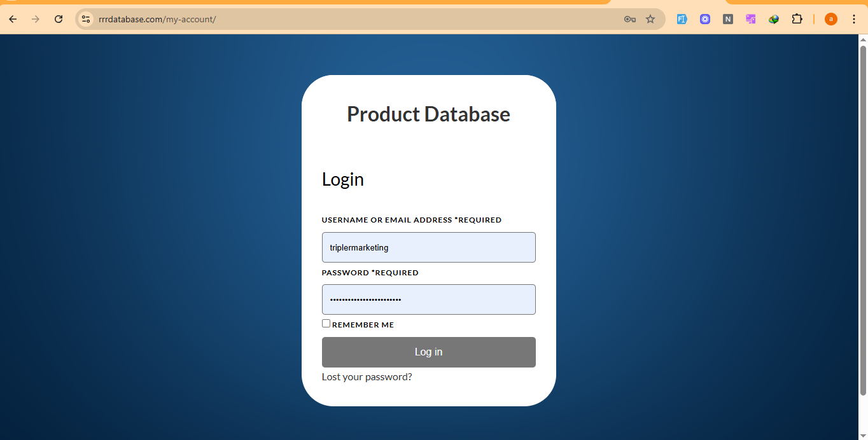The width and height of the screenshot is (868, 440).
Task: Click into the password field
Action: tap(428, 299)
